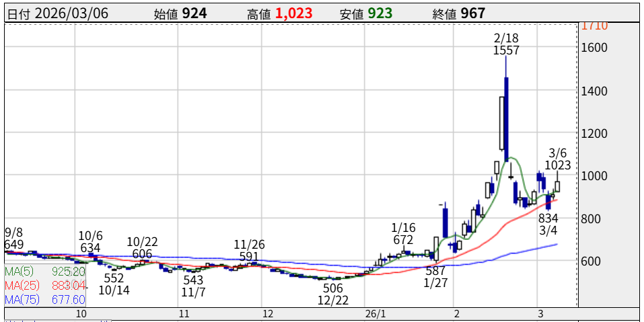Click the 2/18 peak label at 1557
Image resolution: width=644 pixels, height=322 pixels.
click(x=505, y=44)
